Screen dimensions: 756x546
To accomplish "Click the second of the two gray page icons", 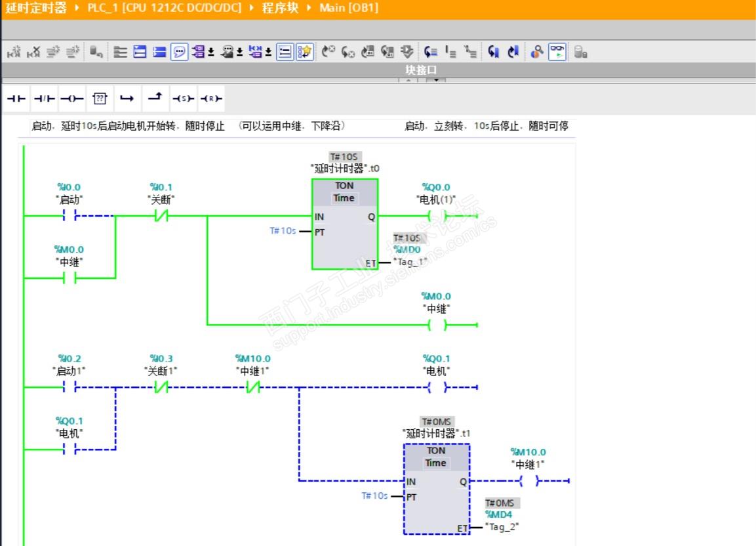I will click(x=387, y=52).
